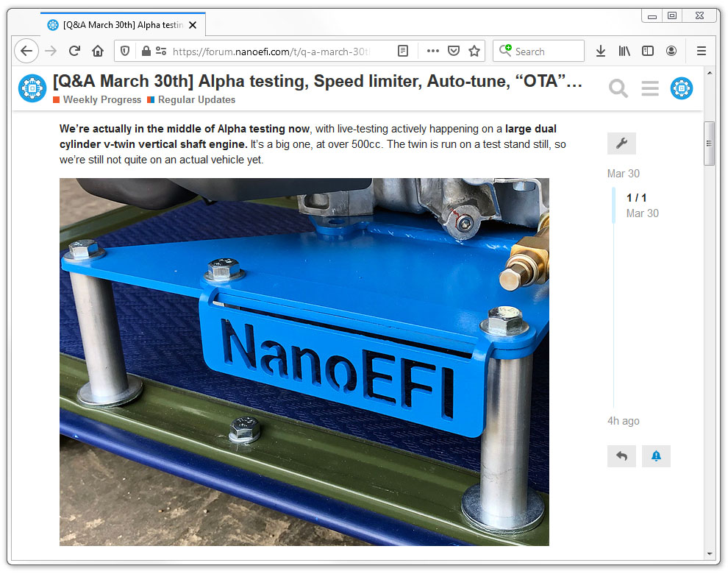The image size is (728, 574).
Task: Toggle reader view in address bar
Action: coord(403,51)
